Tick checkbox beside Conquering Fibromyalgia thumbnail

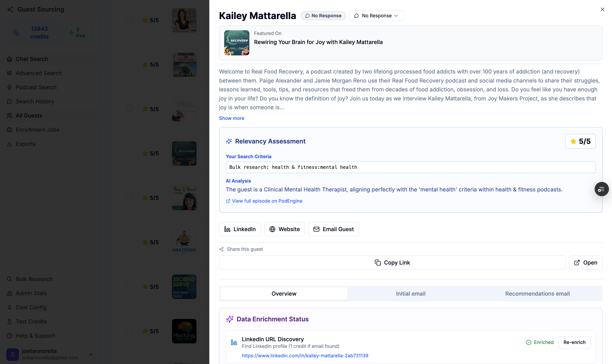(129, 64)
